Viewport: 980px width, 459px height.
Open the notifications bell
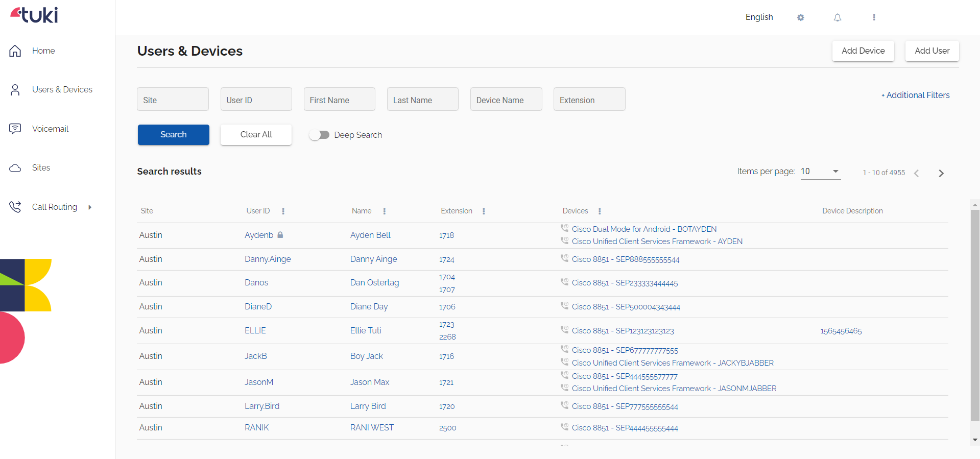click(838, 17)
